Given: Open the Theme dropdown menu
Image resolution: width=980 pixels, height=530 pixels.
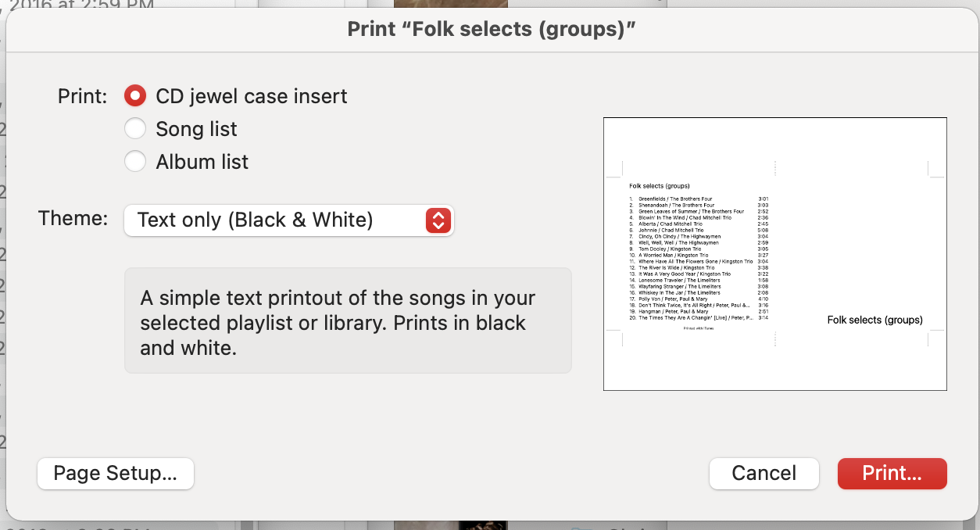Looking at the screenshot, I should [x=288, y=220].
